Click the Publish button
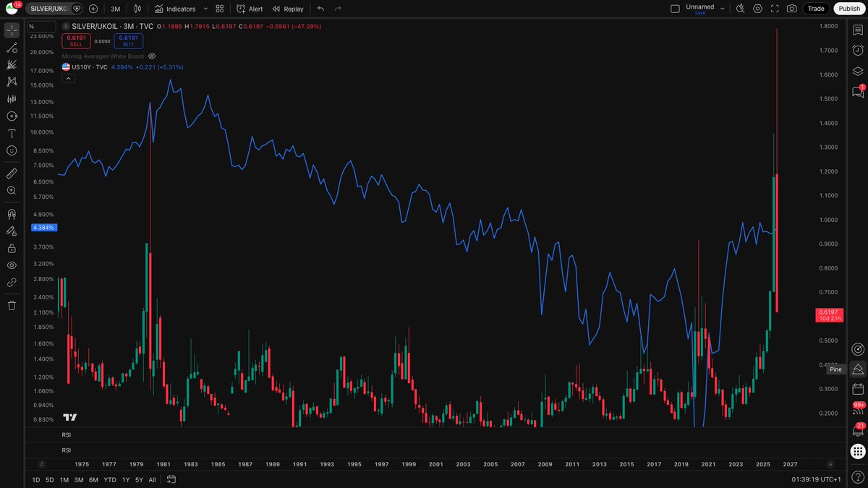 coord(849,9)
